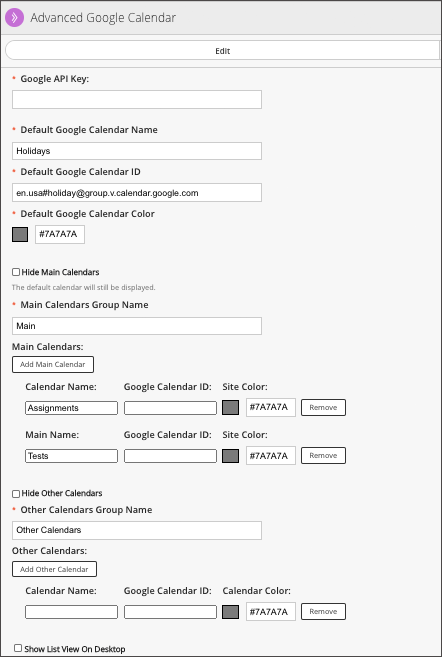Remove the other calendar entry
Image resolution: width=442 pixels, height=657 pixels.
323,611
